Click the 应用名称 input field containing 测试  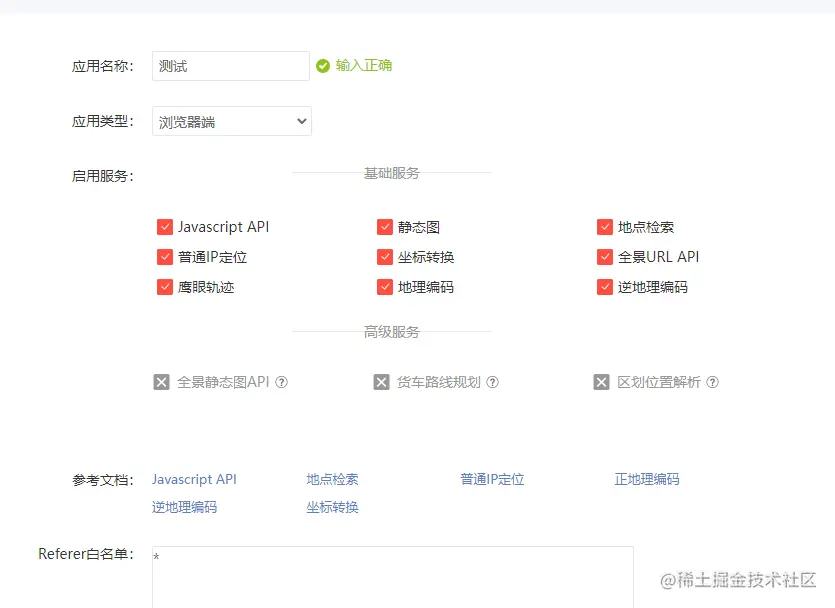231,66
